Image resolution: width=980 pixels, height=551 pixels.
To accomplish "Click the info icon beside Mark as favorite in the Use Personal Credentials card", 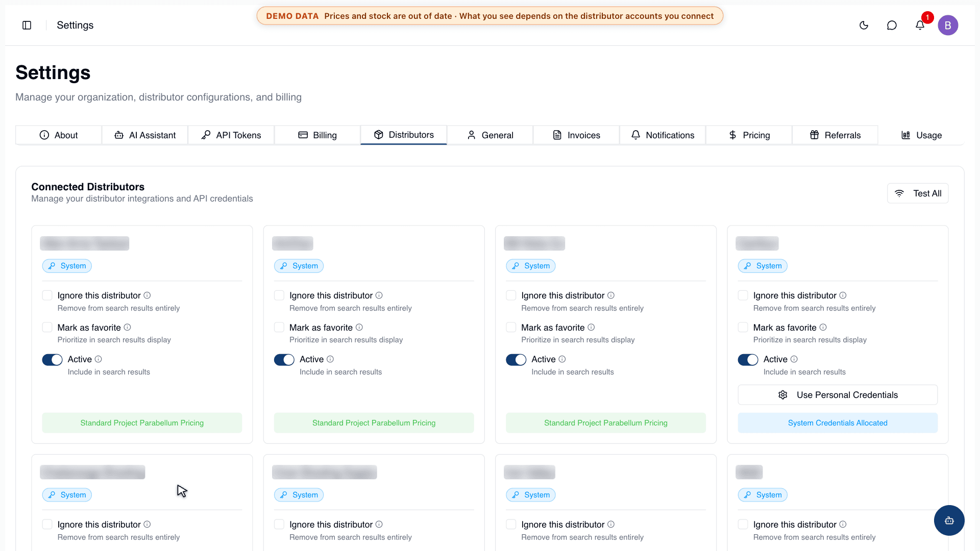I will click(823, 327).
